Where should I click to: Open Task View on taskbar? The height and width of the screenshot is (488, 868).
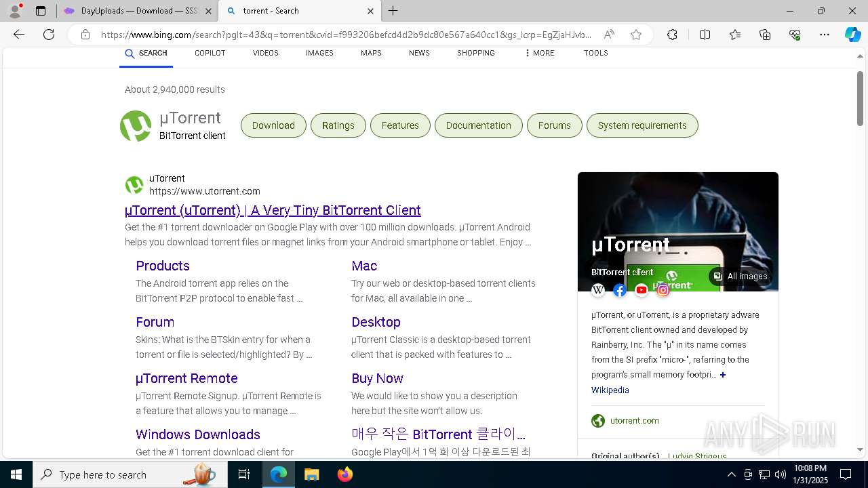click(x=244, y=474)
